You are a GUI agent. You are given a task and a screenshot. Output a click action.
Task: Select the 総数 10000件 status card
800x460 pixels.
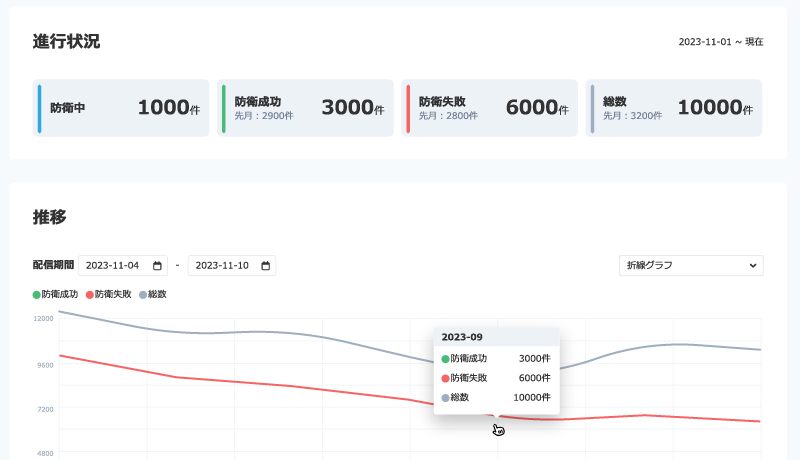pos(673,108)
